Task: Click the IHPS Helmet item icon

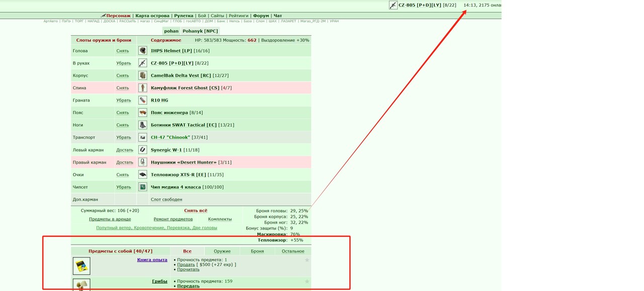Action: [x=142, y=51]
